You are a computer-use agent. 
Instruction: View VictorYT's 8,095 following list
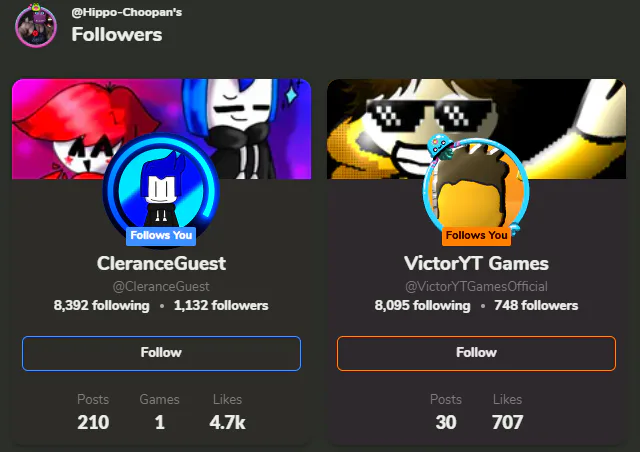point(422,305)
